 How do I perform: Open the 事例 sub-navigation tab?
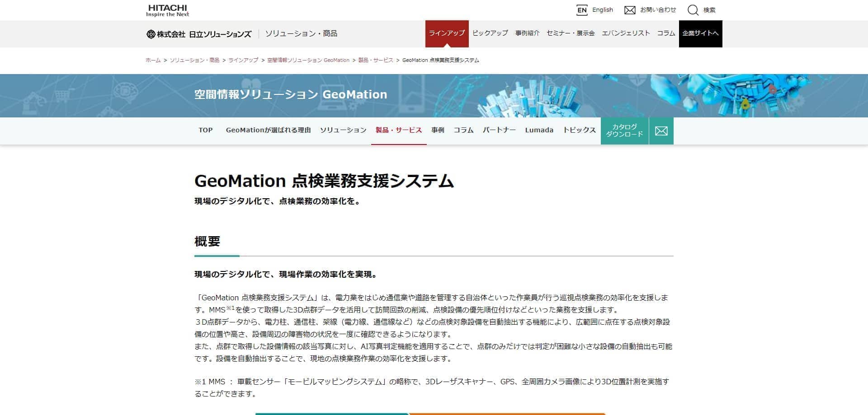pos(438,130)
